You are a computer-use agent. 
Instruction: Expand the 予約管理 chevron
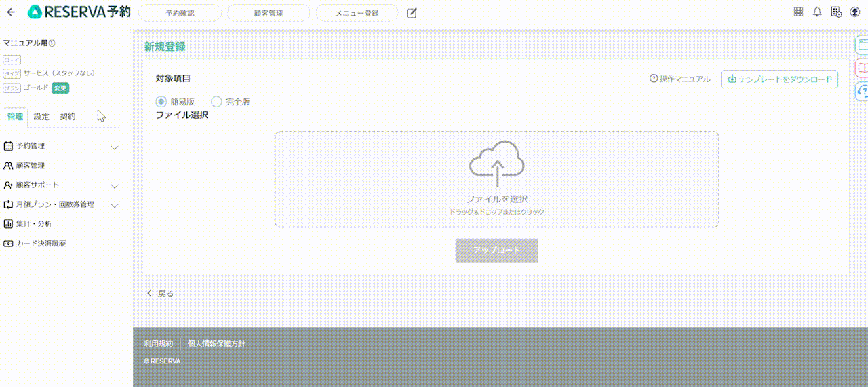[x=115, y=147]
